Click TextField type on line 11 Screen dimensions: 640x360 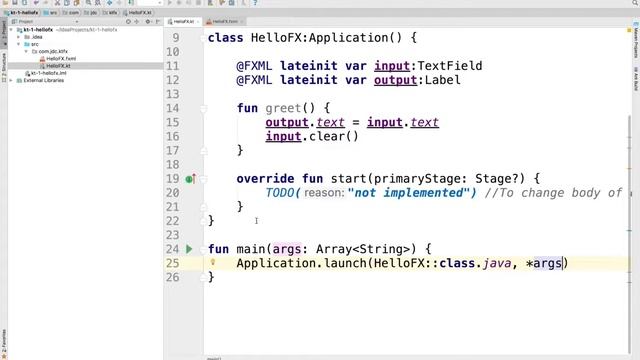pos(450,66)
